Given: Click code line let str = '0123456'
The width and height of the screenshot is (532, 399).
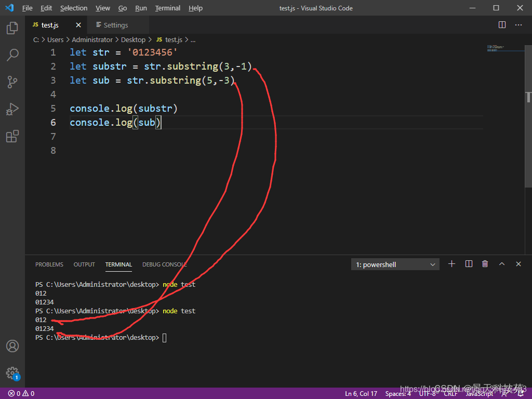Looking at the screenshot, I should (124, 52).
